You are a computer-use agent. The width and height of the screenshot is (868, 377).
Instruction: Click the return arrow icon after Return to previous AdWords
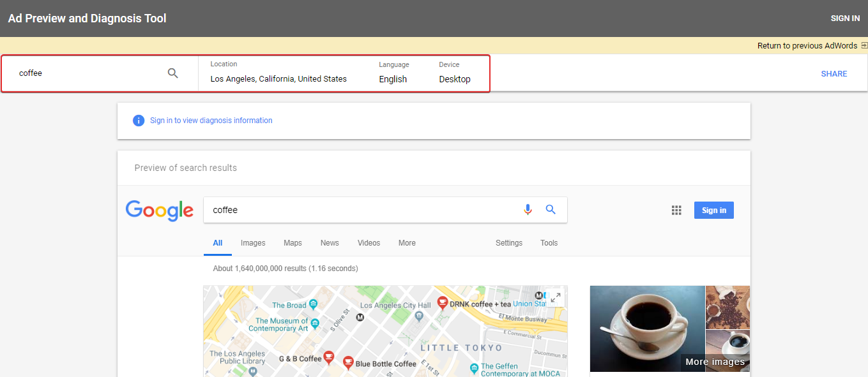(x=864, y=45)
